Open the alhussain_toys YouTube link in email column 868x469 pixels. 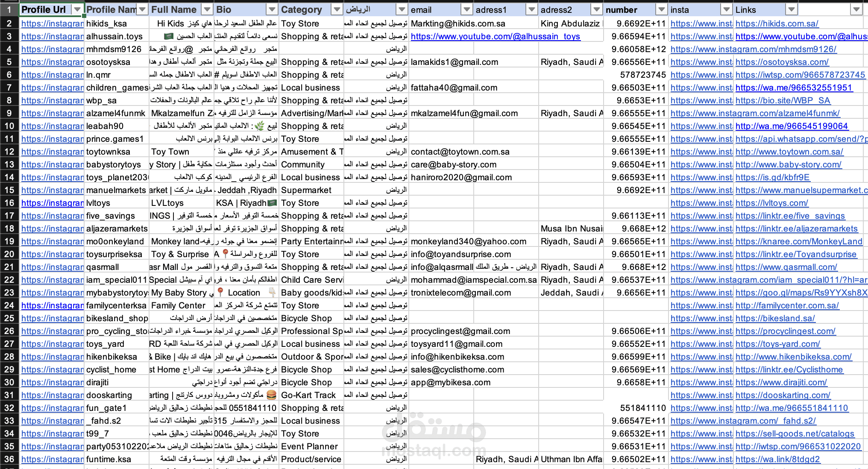[496, 36]
